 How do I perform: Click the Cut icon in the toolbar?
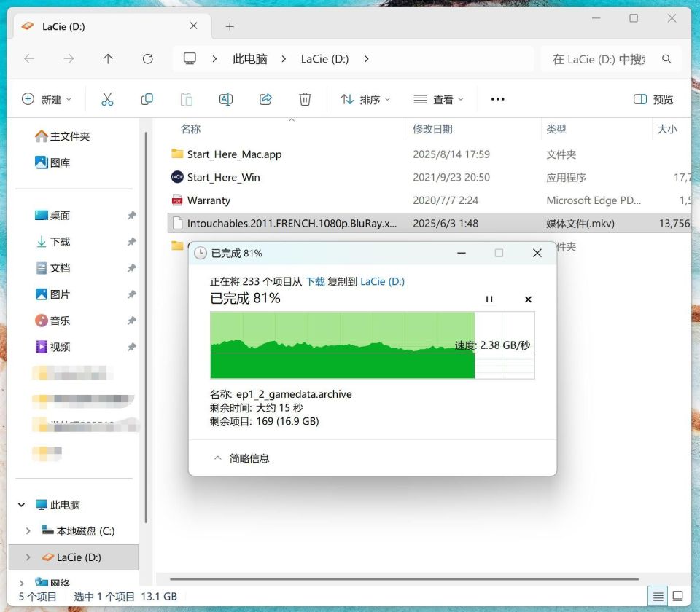point(107,98)
